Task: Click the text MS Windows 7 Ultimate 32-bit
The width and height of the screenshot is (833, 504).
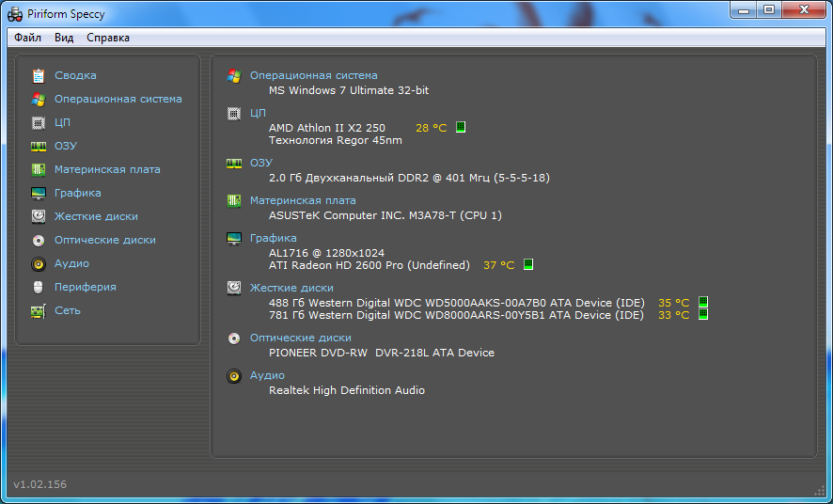Action: 349,90
